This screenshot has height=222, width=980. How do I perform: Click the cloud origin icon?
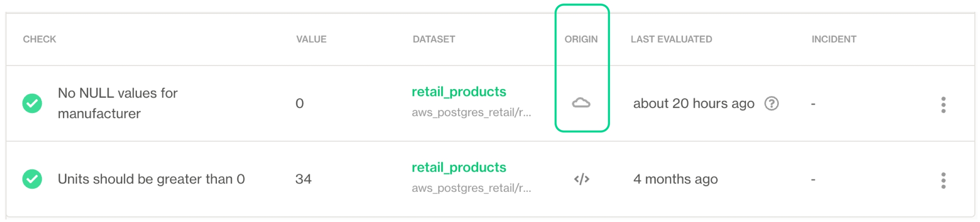click(x=581, y=103)
